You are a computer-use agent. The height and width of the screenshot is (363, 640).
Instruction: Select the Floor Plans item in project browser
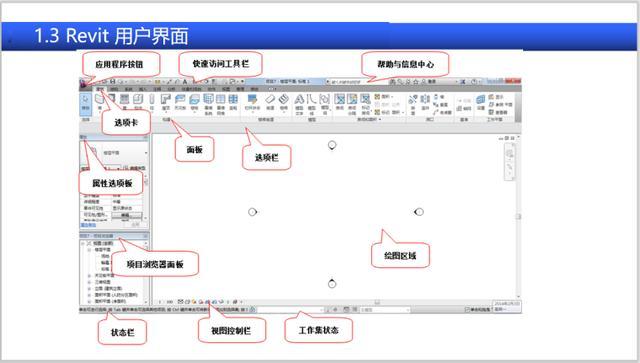point(102,249)
